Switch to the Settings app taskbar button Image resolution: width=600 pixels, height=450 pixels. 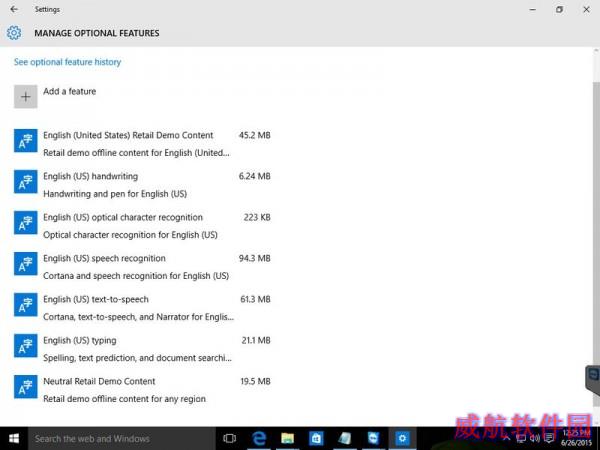coord(402,439)
